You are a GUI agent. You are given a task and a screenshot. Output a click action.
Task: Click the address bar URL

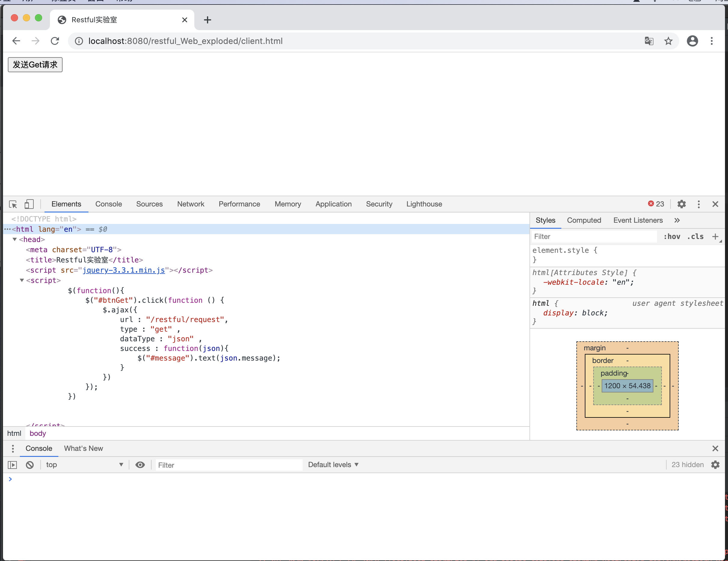tap(185, 41)
